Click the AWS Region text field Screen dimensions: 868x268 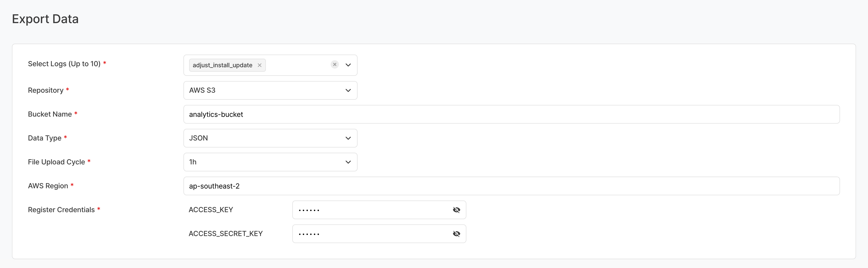pos(511,186)
